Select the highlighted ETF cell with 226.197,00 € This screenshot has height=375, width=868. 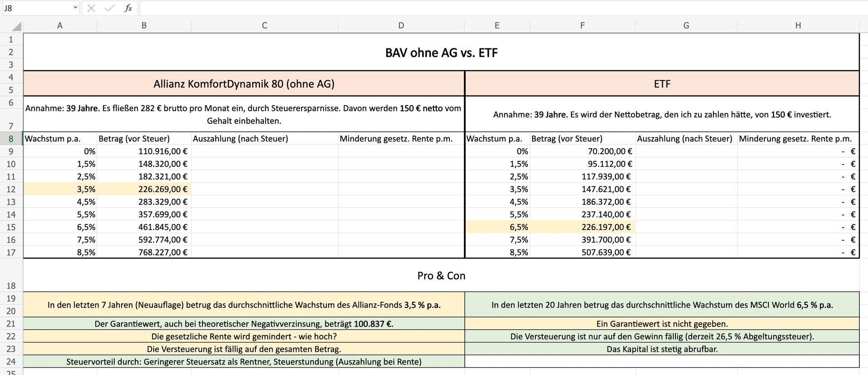pyautogui.click(x=582, y=227)
